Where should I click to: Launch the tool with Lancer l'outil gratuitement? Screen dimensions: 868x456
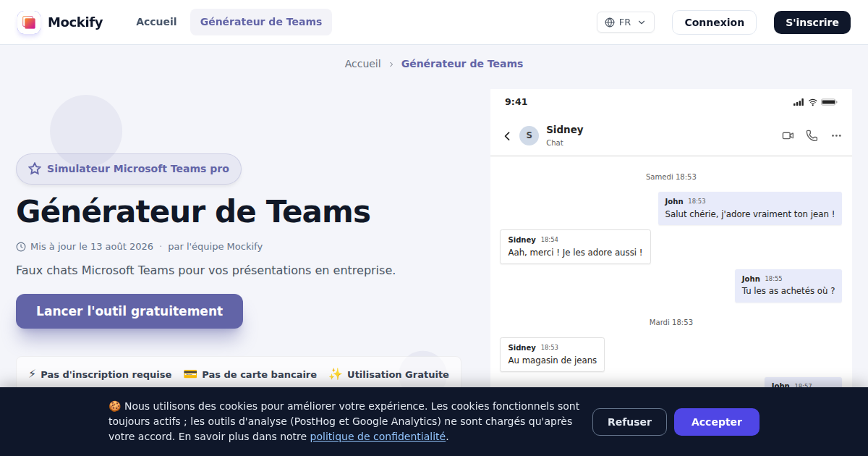(129, 311)
